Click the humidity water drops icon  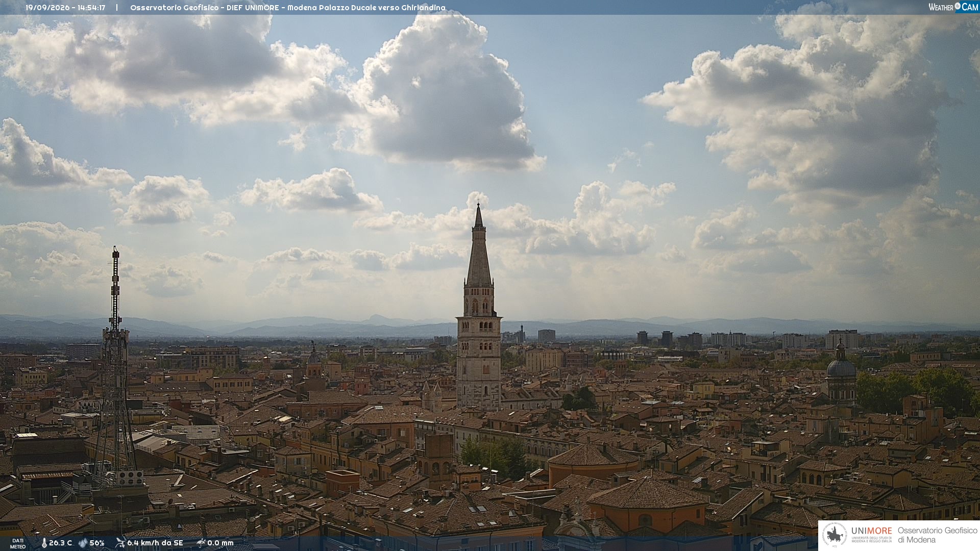point(83,543)
